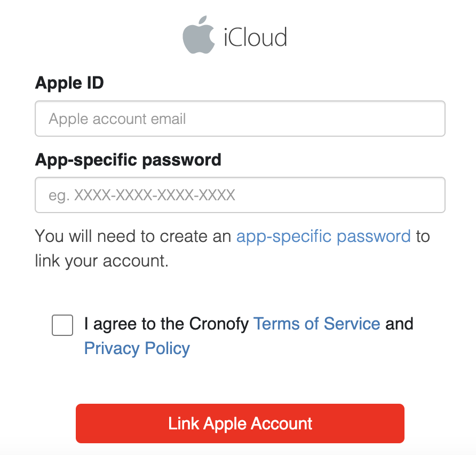Click the App-specific password label
This screenshot has width=476, height=455.
(x=128, y=160)
